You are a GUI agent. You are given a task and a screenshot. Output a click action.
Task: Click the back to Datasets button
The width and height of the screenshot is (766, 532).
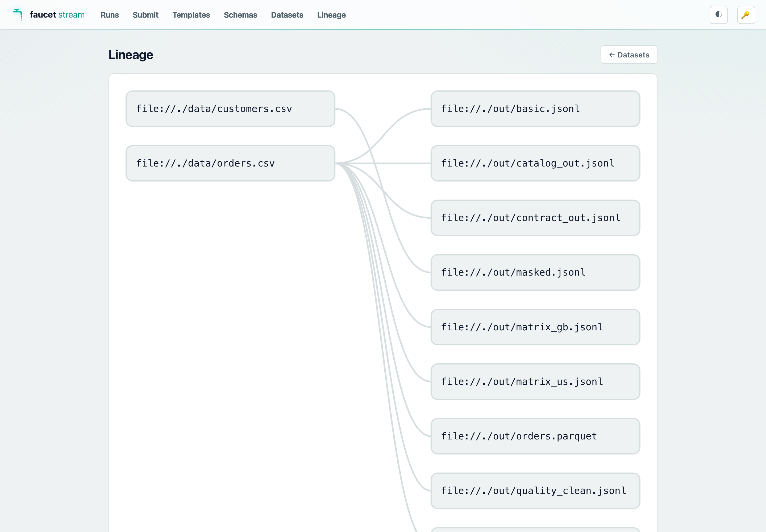(629, 55)
